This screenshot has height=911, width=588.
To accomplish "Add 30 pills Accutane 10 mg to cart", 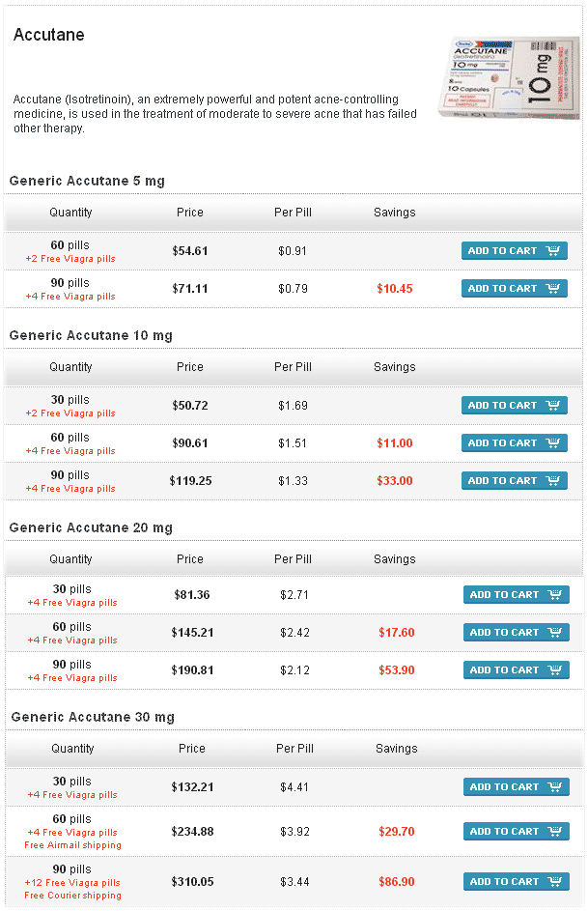I will (x=515, y=406).
